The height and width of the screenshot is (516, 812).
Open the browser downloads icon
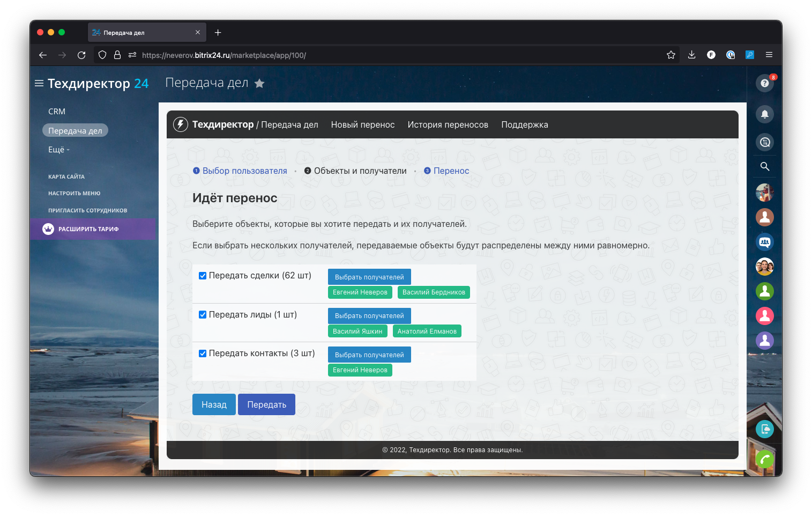691,55
